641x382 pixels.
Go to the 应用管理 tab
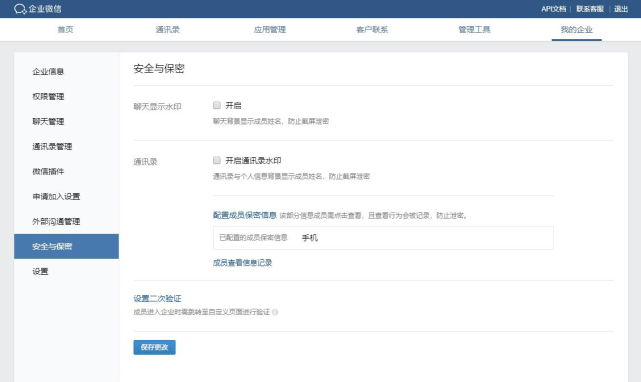point(270,29)
